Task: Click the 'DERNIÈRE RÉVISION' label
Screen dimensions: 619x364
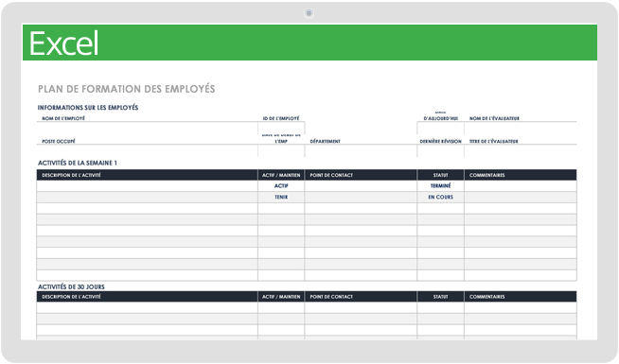Action: [440, 141]
